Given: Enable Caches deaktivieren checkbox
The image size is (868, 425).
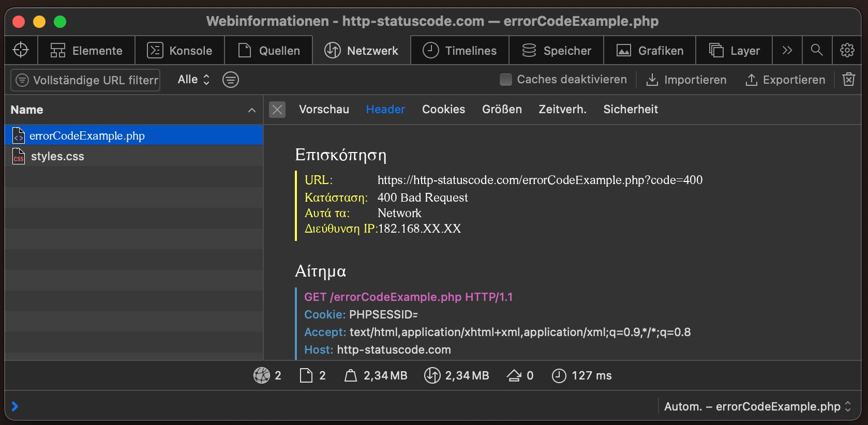Looking at the screenshot, I should tap(506, 80).
